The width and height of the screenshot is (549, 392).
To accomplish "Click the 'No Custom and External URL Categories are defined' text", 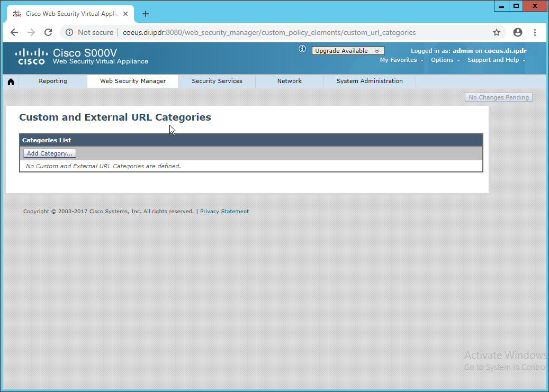I will [x=103, y=166].
